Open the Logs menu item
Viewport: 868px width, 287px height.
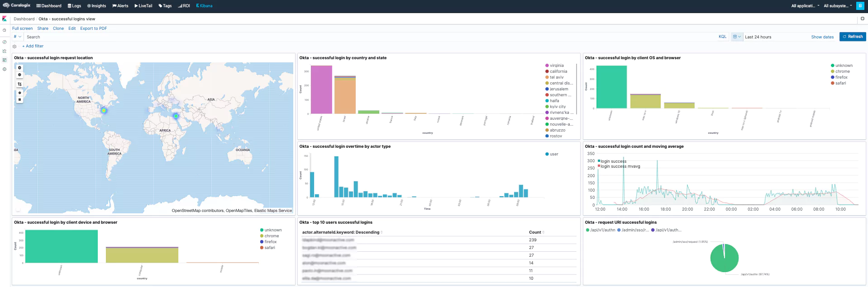pyautogui.click(x=74, y=6)
